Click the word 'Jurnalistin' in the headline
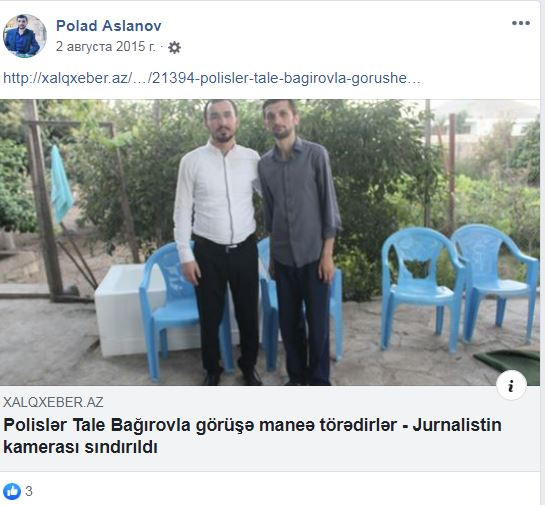This screenshot has height=505, width=545. click(457, 425)
